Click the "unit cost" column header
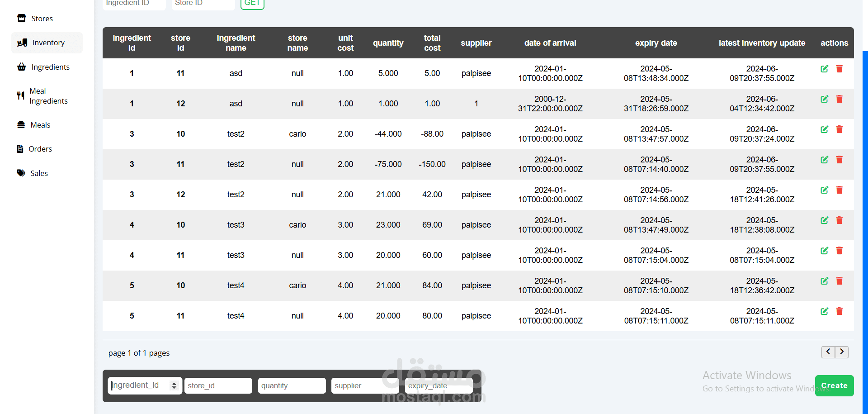 point(345,43)
